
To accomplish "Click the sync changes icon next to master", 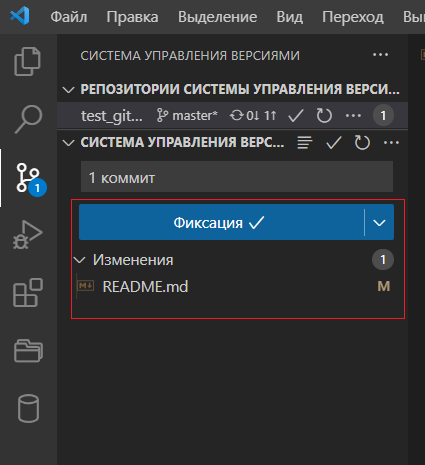I will pos(253,116).
